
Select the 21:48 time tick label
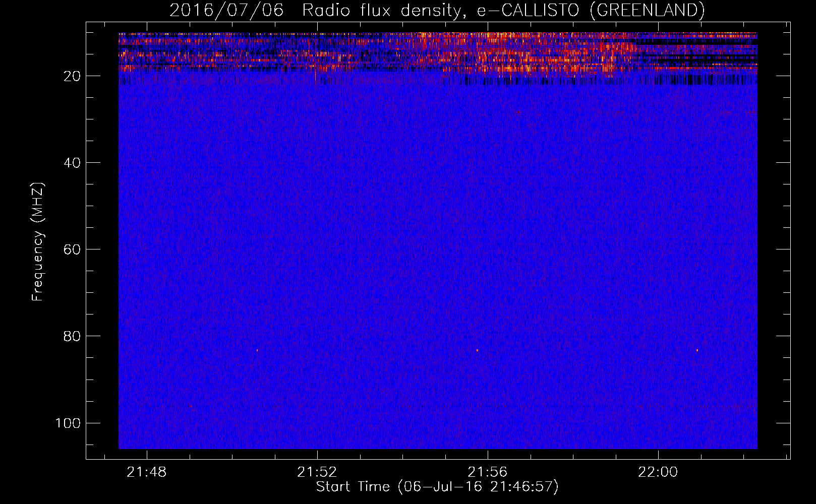[x=146, y=472]
